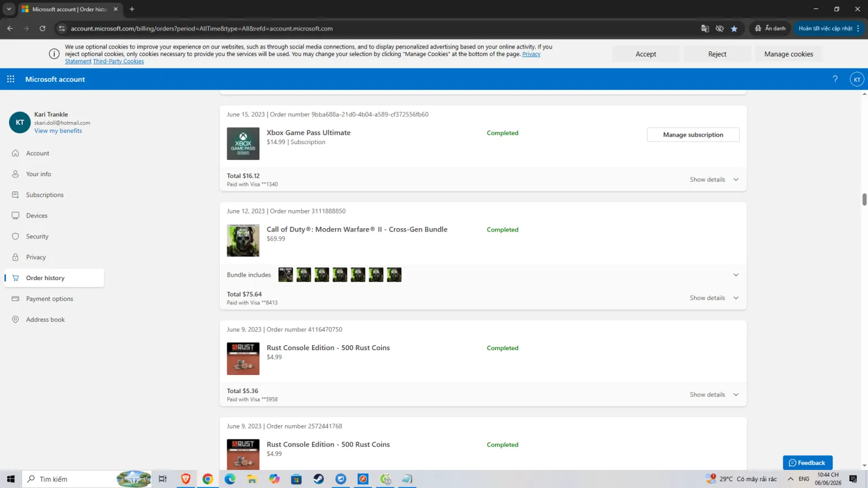Viewport: 868px width, 488px height.
Task: Reject optional cookies
Action: [717, 54]
